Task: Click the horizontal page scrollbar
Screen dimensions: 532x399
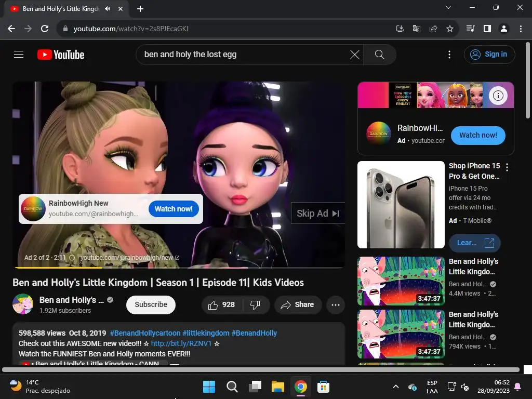Action: pyautogui.click(x=261, y=369)
